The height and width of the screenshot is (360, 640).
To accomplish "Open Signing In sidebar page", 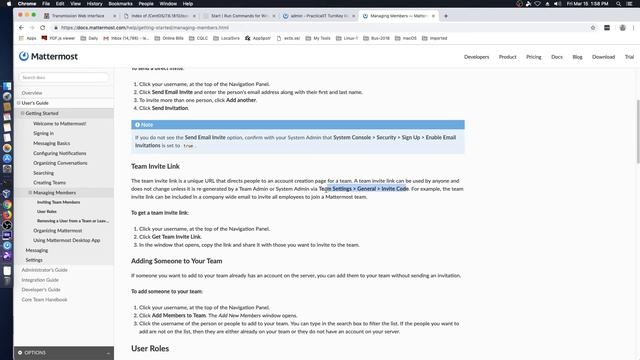I will pyautogui.click(x=43, y=133).
